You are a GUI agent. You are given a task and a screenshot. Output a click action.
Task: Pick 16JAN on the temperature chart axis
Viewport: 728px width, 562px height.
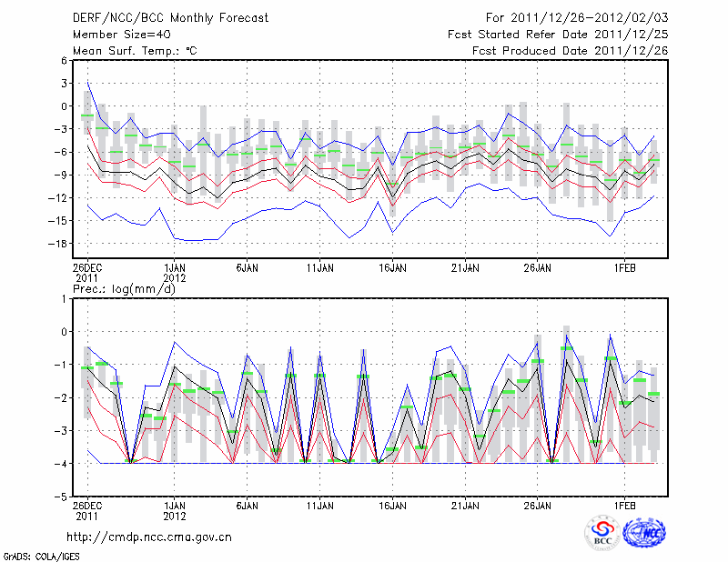(392, 269)
